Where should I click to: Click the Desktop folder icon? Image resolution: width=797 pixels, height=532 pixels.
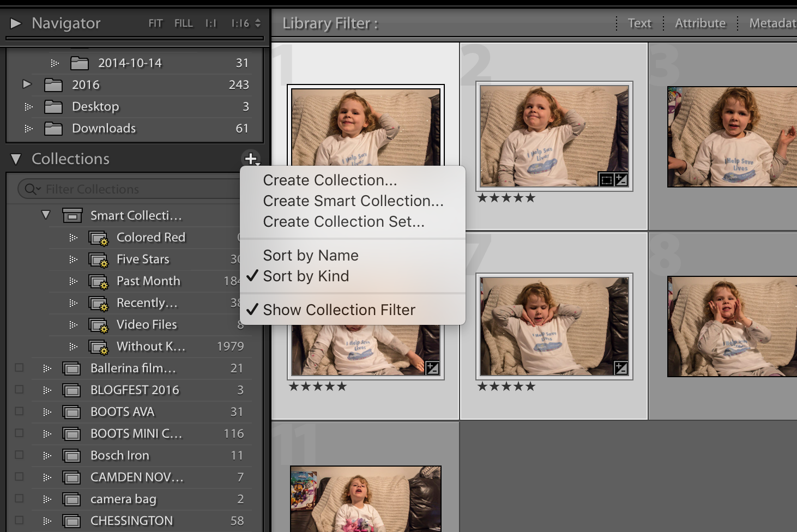click(53, 107)
